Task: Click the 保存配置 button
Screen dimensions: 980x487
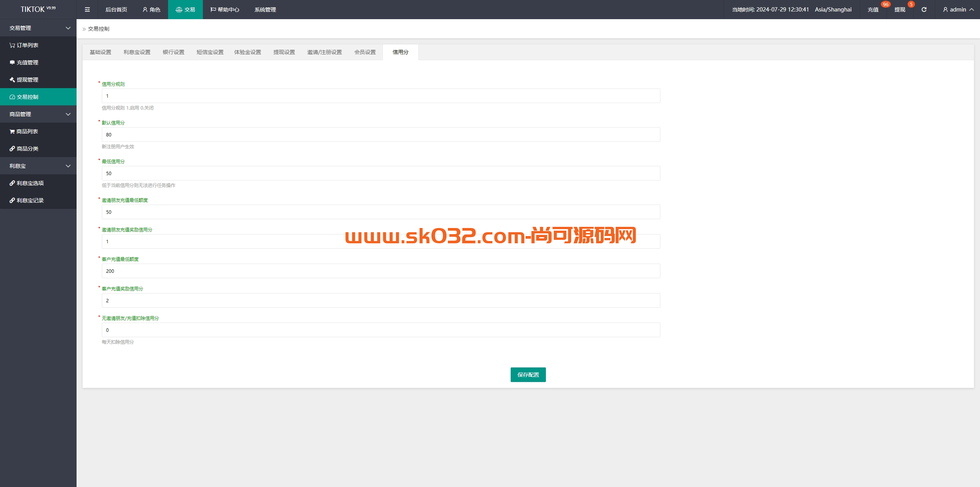Action: pyautogui.click(x=528, y=375)
